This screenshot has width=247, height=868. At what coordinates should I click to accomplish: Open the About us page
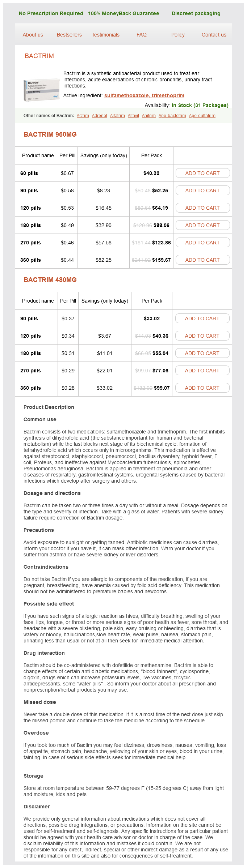[x=33, y=35]
